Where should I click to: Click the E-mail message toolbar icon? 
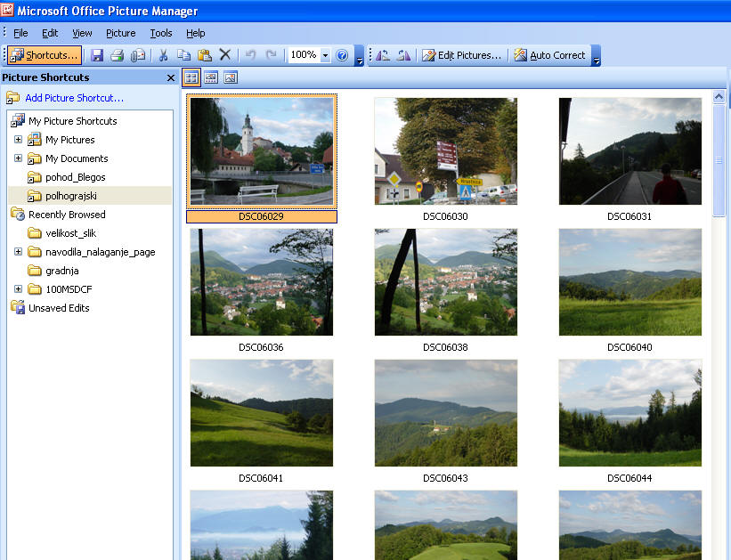pos(138,55)
